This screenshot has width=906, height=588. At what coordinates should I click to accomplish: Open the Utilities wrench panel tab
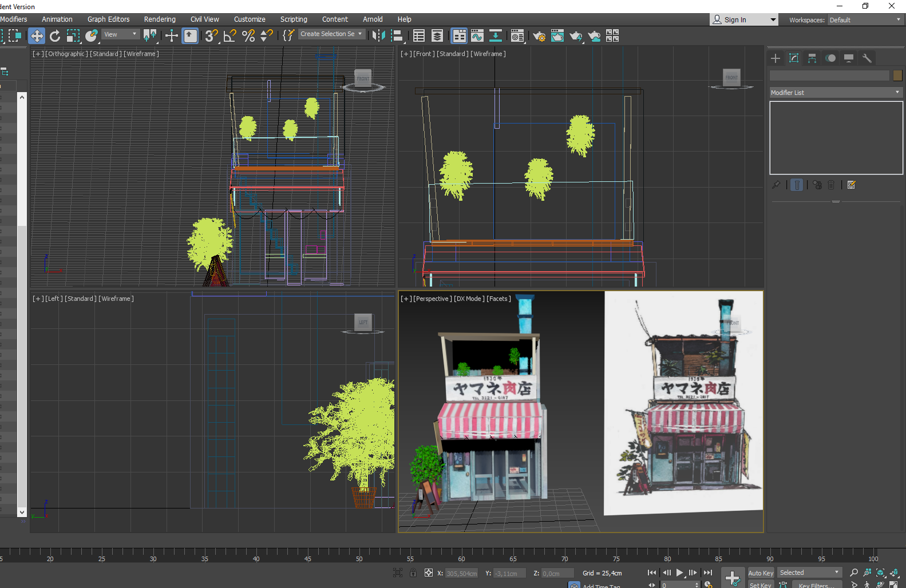[x=867, y=58]
